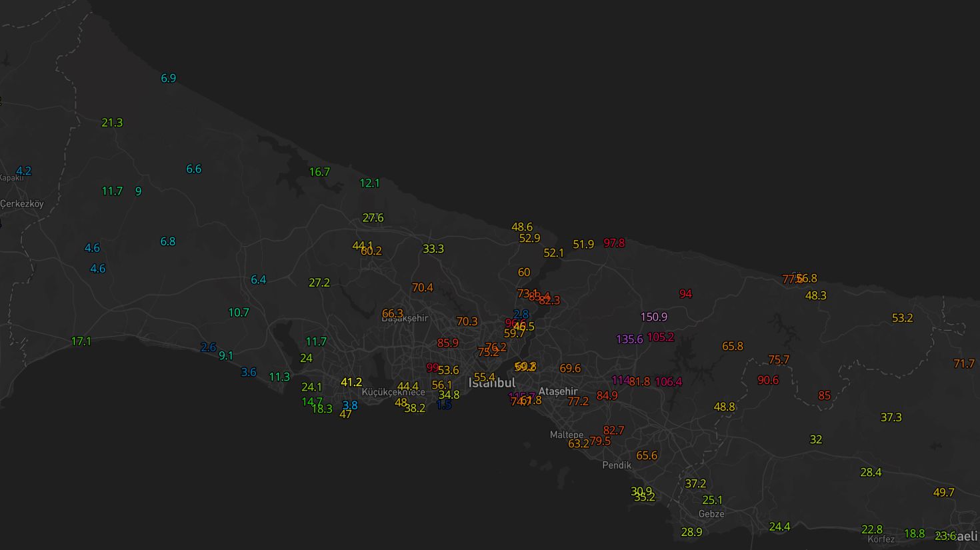Select the Çerkezköy label
Viewport: 980px width, 550px height.
coord(22,204)
